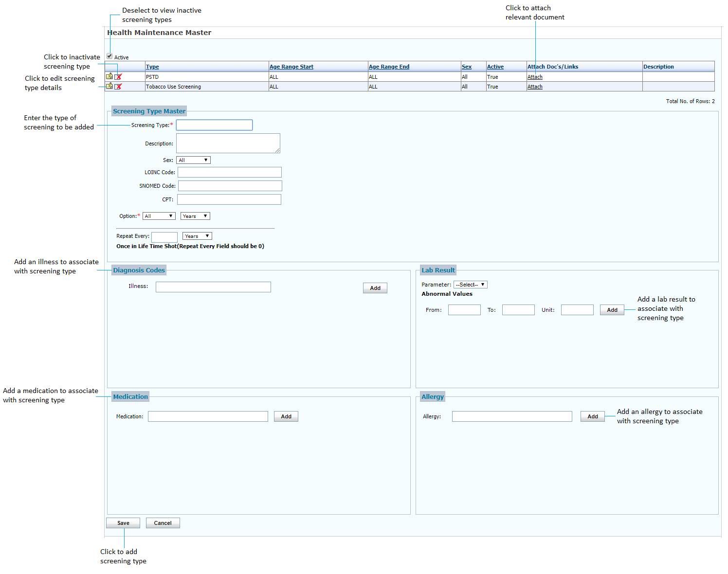
Task: Click the Medication input field
Action: [x=208, y=416]
